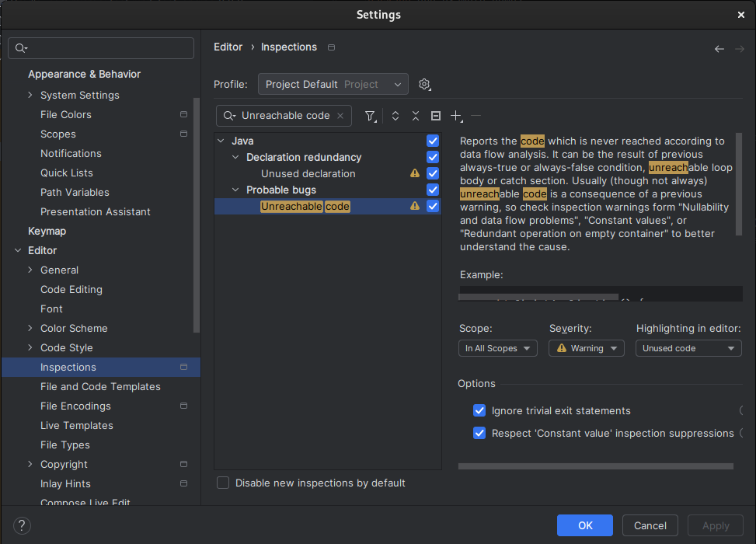756x544 pixels.
Task: Click the Expand All icon in inspections toolbar
Action: [395, 116]
